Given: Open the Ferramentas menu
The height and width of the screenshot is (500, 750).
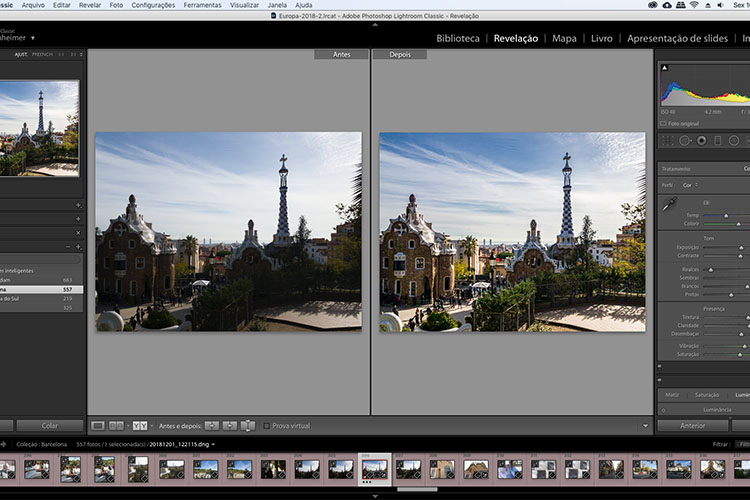Looking at the screenshot, I should coord(202,5).
